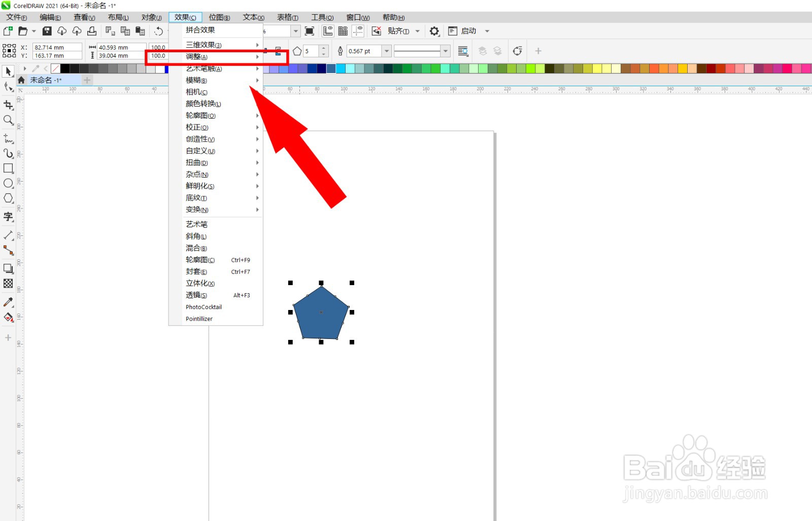Select the Connector tool
The height and width of the screenshot is (521, 812).
pos(8,250)
